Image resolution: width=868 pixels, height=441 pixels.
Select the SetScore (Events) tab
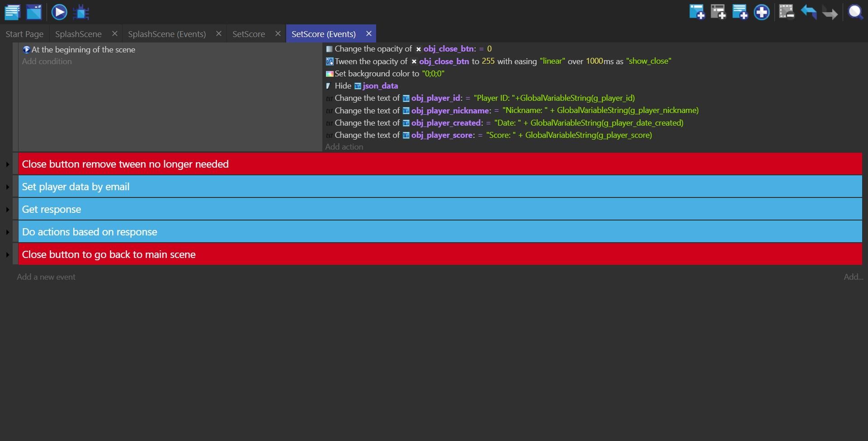[324, 34]
